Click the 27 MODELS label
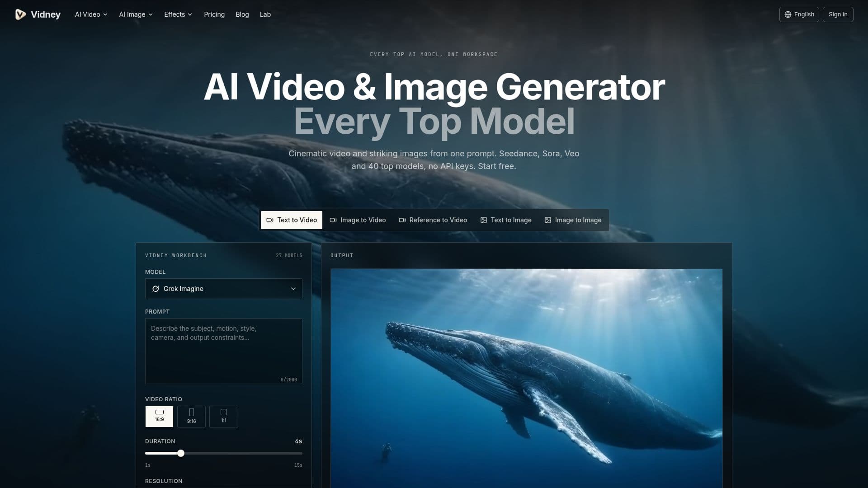Viewport: 868px width, 488px height. pos(289,256)
